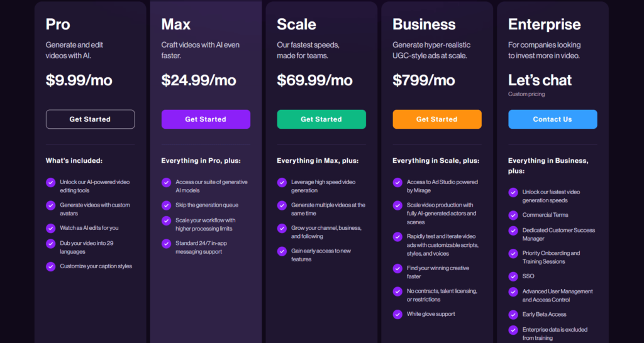
Task: Choose the green Scale Get Started button
Action: (321, 119)
